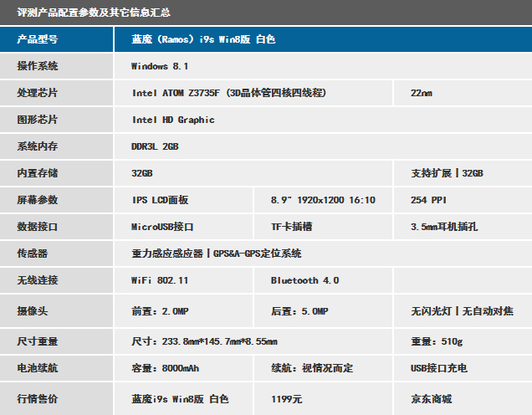Click the table title 评测产品配置参数及其它信息汇总

coord(94,13)
